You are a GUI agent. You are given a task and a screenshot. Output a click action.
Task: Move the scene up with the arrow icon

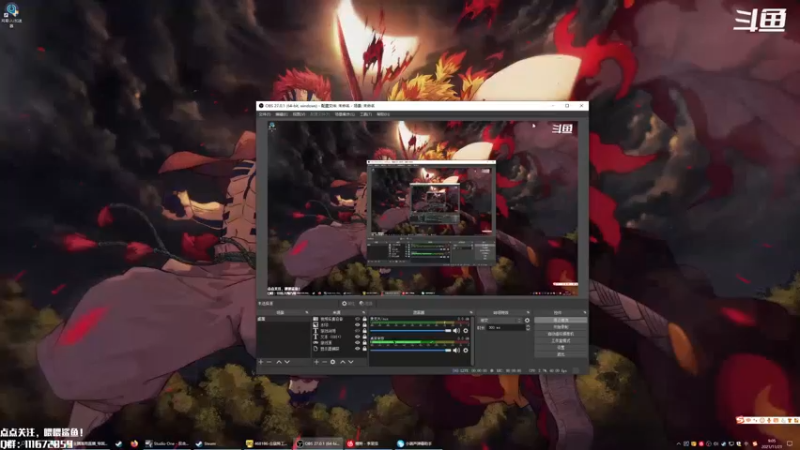pyautogui.click(x=279, y=362)
